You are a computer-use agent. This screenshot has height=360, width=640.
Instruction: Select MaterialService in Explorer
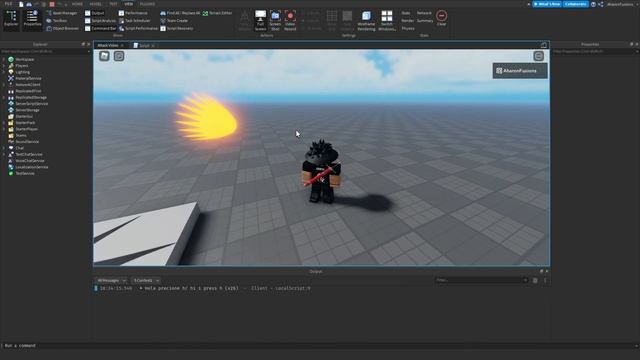(28, 78)
